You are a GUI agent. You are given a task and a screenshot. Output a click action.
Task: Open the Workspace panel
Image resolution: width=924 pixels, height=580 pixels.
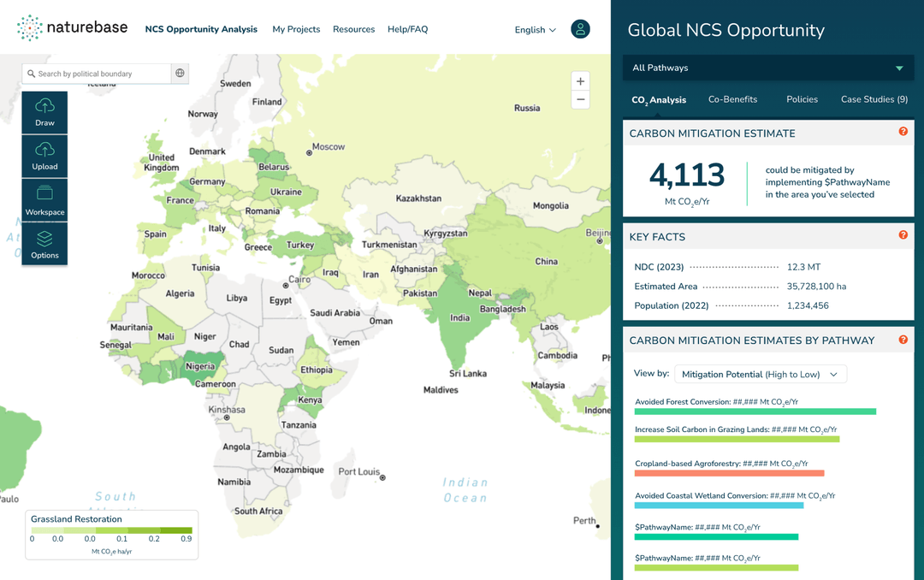coord(44,200)
